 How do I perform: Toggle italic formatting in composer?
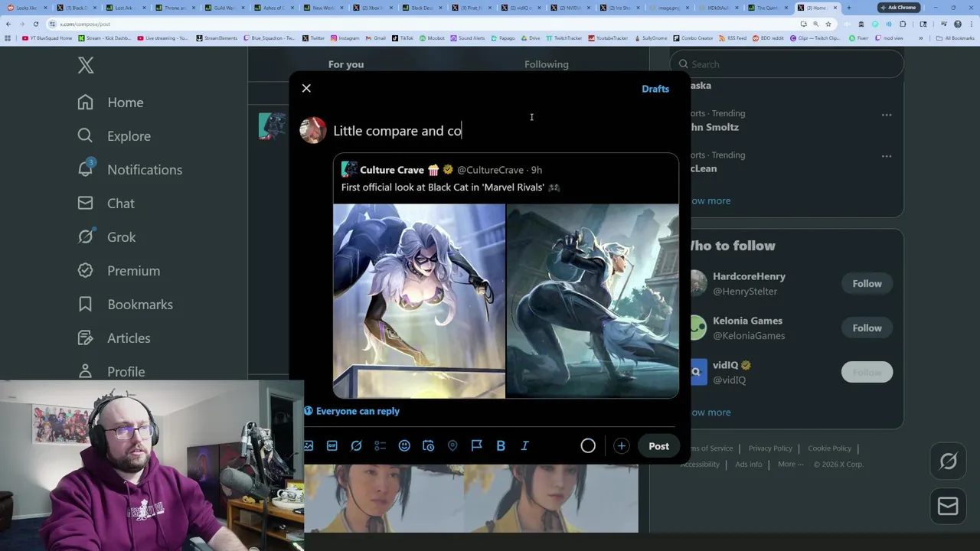pyautogui.click(x=524, y=446)
